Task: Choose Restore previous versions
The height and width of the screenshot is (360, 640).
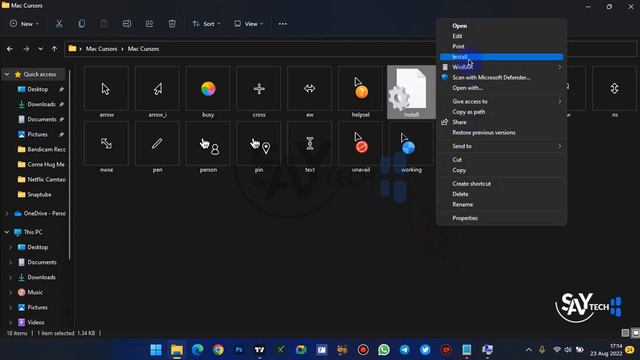Action: [502, 133]
